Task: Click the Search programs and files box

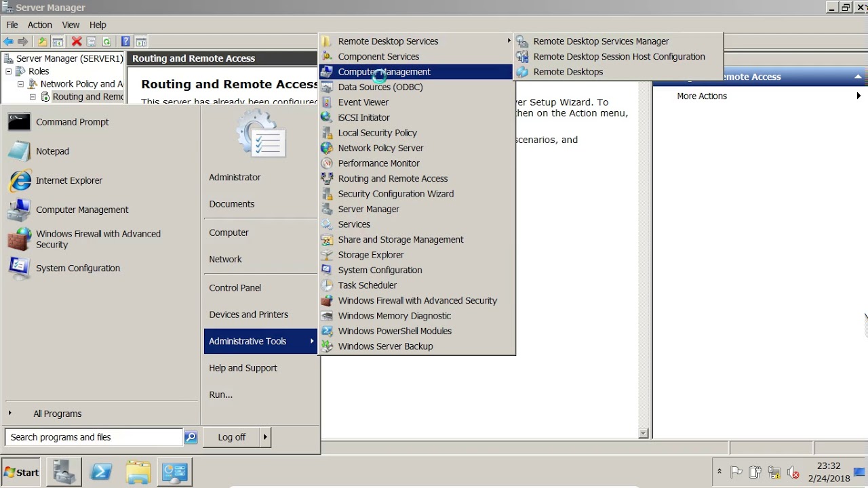Action: (94, 437)
